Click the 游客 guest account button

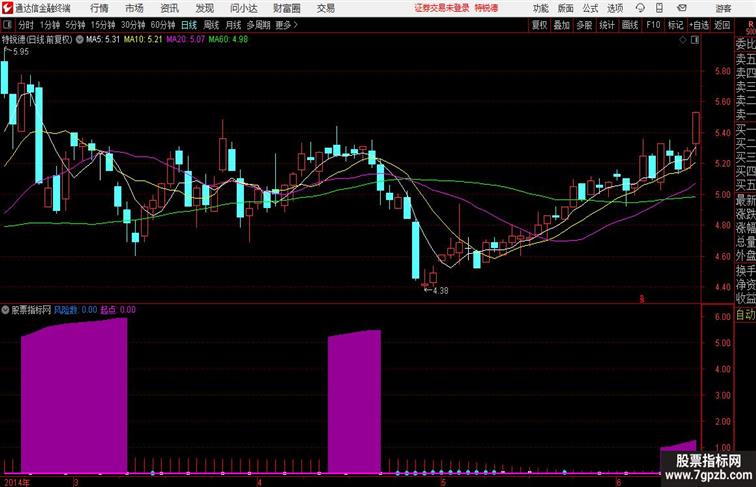(x=723, y=9)
